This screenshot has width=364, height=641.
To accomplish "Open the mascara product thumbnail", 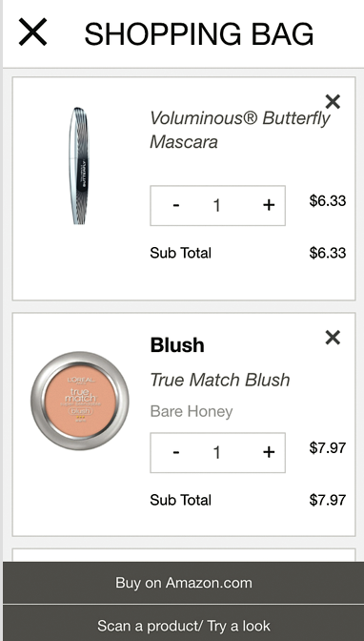I will click(x=79, y=166).
